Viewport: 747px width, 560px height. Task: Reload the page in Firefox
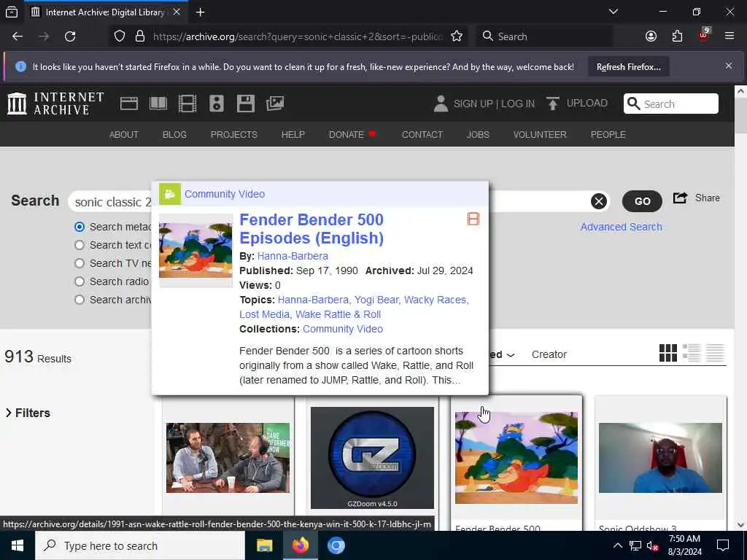tap(70, 36)
